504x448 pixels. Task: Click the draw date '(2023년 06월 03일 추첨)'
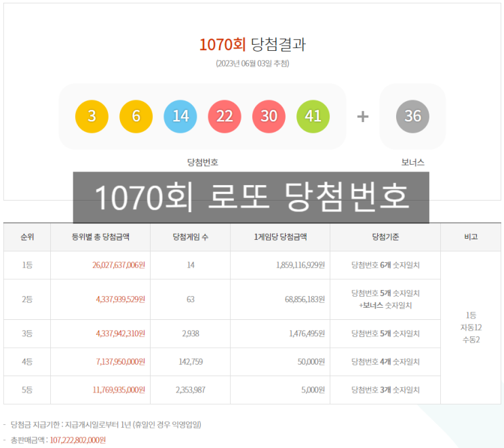click(252, 64)
